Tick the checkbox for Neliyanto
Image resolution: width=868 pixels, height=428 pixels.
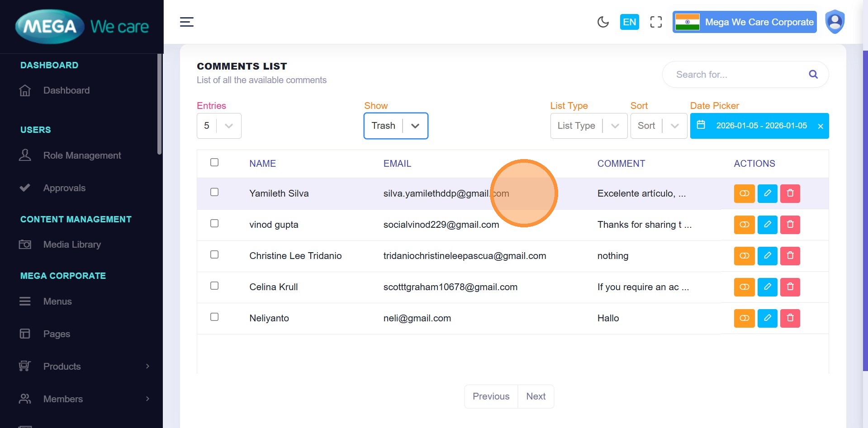(214, 317)
